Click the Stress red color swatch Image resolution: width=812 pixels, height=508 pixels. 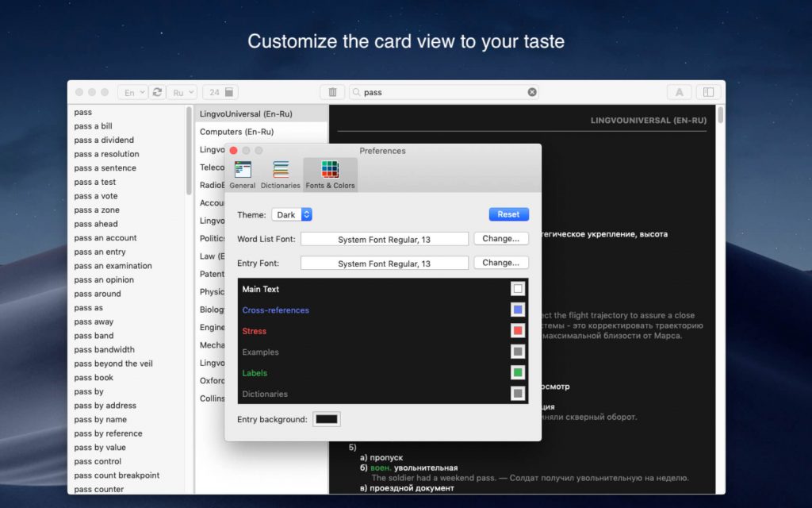518,331
